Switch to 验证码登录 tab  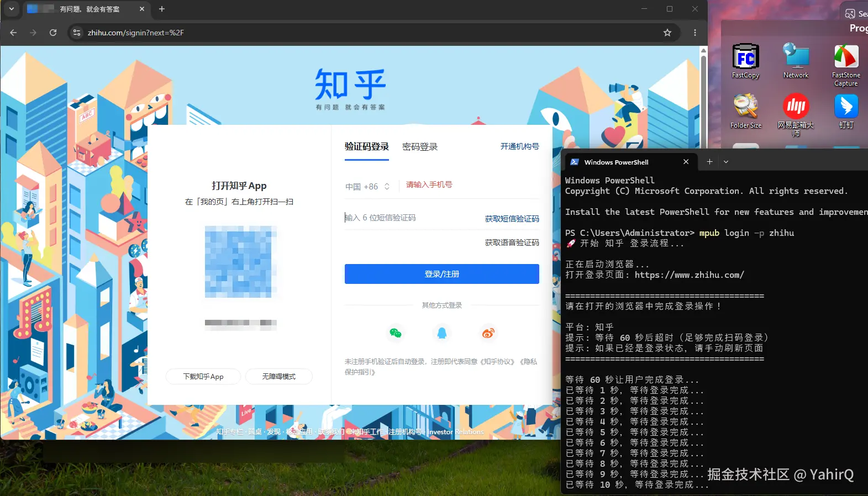pyautogui.click(x=367, y=146)
